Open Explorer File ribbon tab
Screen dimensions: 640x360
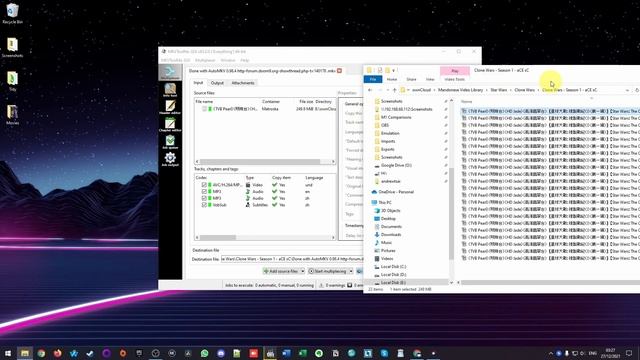(373, 79)
